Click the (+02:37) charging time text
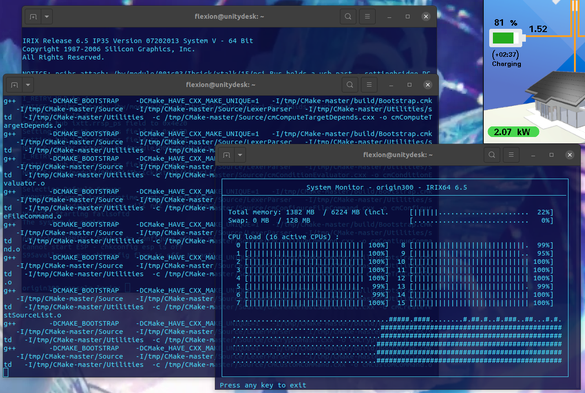The width and height of the screenshot is (585, 393). click(506, 55)
